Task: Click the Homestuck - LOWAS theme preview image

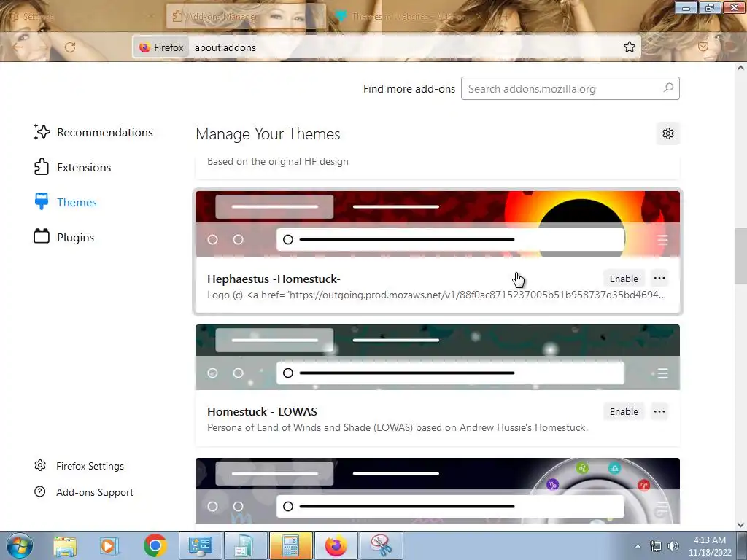Action: tap(438, 357)
